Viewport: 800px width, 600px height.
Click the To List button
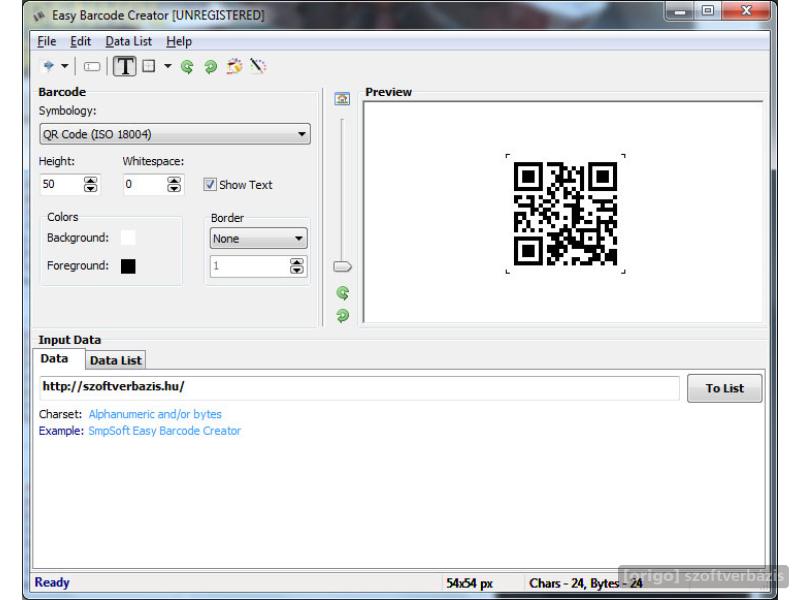click(x=724, y=388)
